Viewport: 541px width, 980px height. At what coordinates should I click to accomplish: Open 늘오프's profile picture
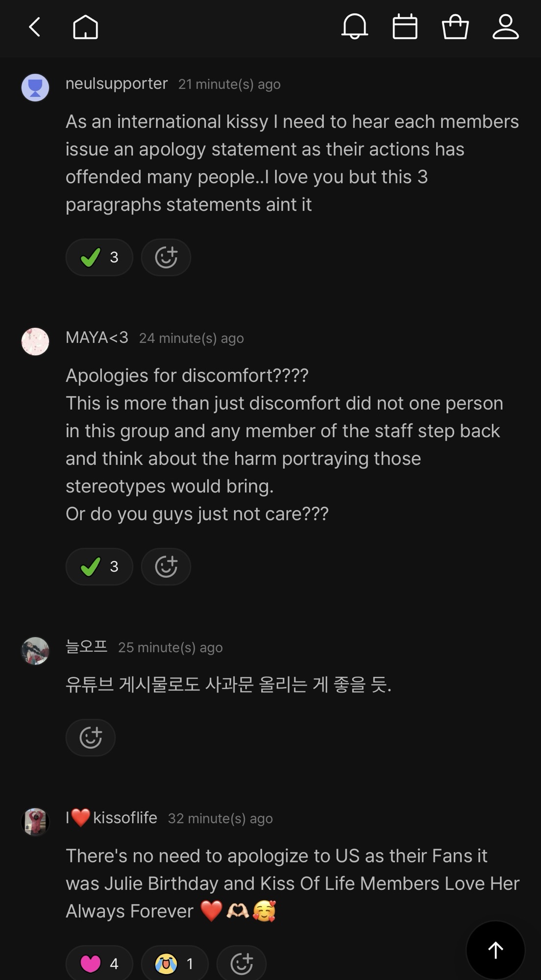[x=35, y=651]
